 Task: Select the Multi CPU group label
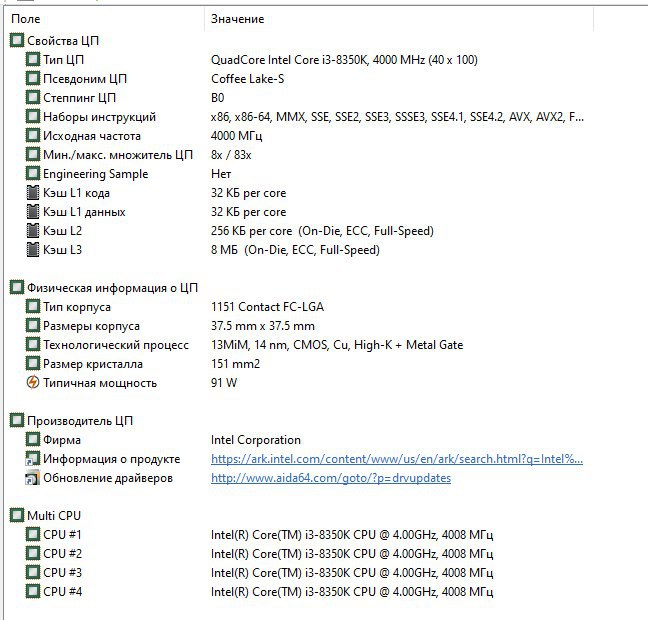click(x=54, y=516)
